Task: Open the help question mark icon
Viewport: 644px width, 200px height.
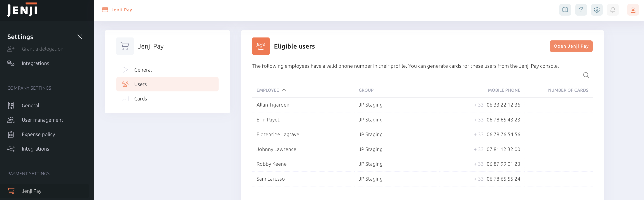Action: click(x=581, y=10)
